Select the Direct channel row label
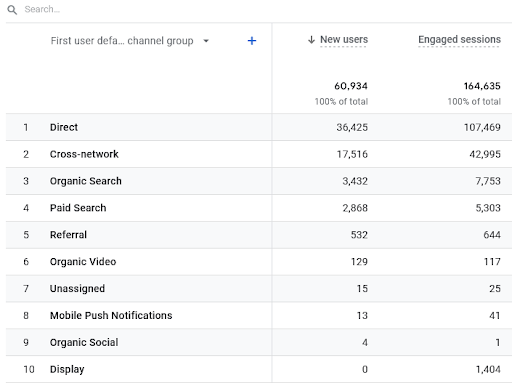Image resolution: width=512 pixels, height=391 pixels. click(x=64, y=127)
